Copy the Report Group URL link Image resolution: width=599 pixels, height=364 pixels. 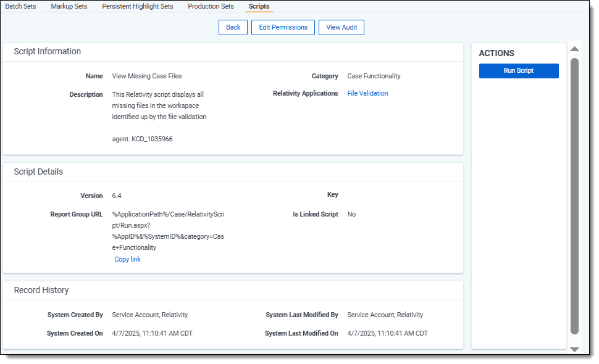[x=127, y=259]
